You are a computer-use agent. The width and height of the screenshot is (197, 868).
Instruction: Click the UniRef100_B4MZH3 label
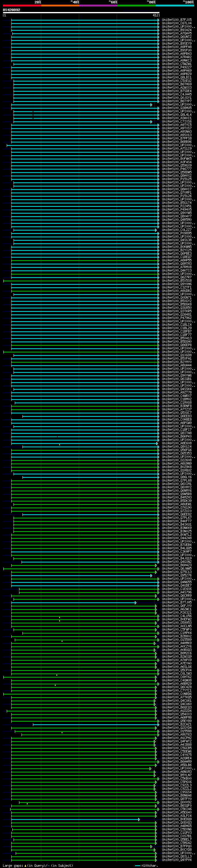[x=177, y=498]
